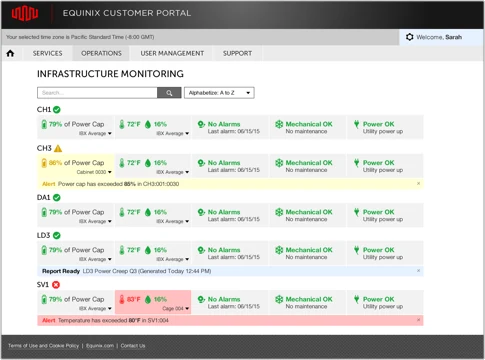This screenshot has height=360, width=485.
Task: Click the green check status icon beside LD3
Action: [x=57, y=236]
